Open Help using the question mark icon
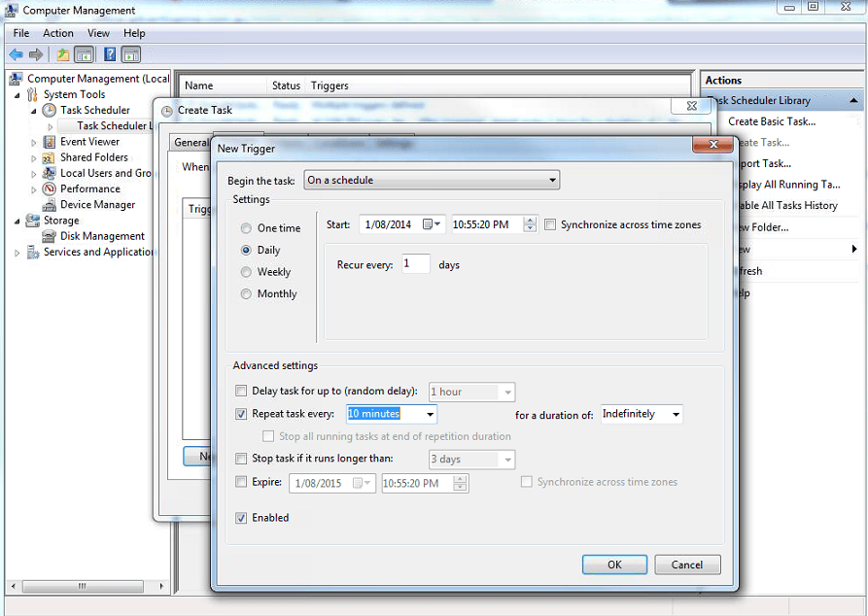Screen dimensions: 868x616 (110, 54)
